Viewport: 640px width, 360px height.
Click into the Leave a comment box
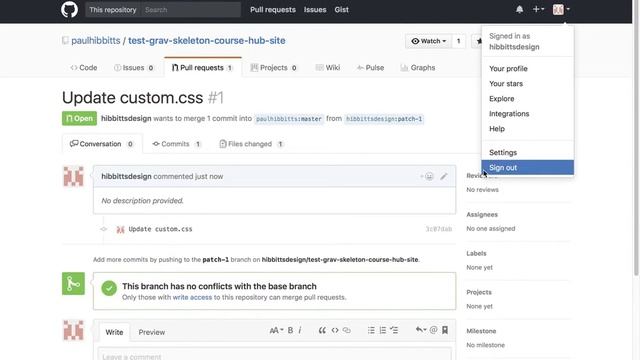tap(275, 354)
